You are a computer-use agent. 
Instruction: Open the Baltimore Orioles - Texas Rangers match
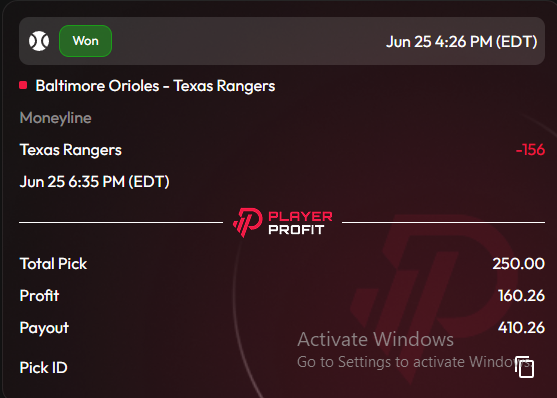pyautogui.click(x=155, y=86)
